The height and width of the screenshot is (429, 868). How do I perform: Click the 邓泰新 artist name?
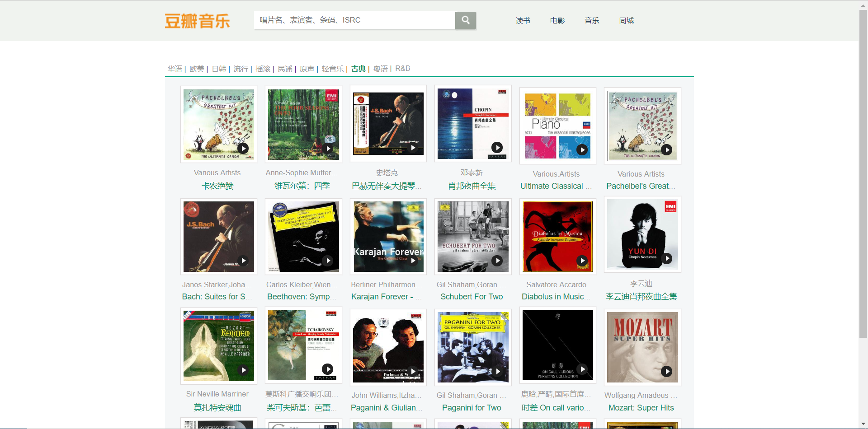[x=472, y=173]
